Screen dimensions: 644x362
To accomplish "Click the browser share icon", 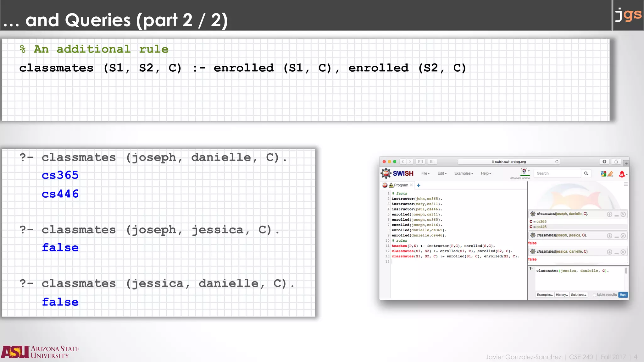I will click(616, 162).
